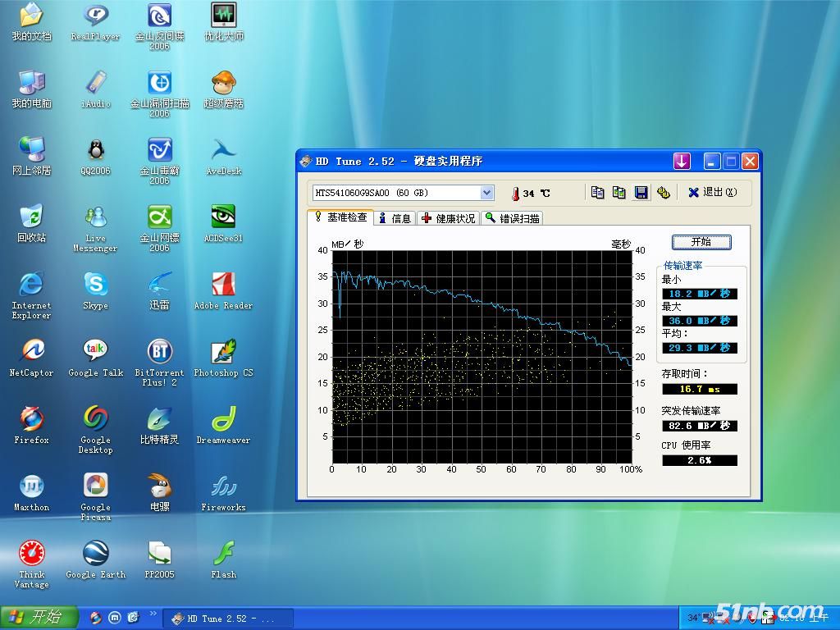Open the Firefox desktop icon
Viewport: 840px width, 630px height.
(x=31, y=419)
